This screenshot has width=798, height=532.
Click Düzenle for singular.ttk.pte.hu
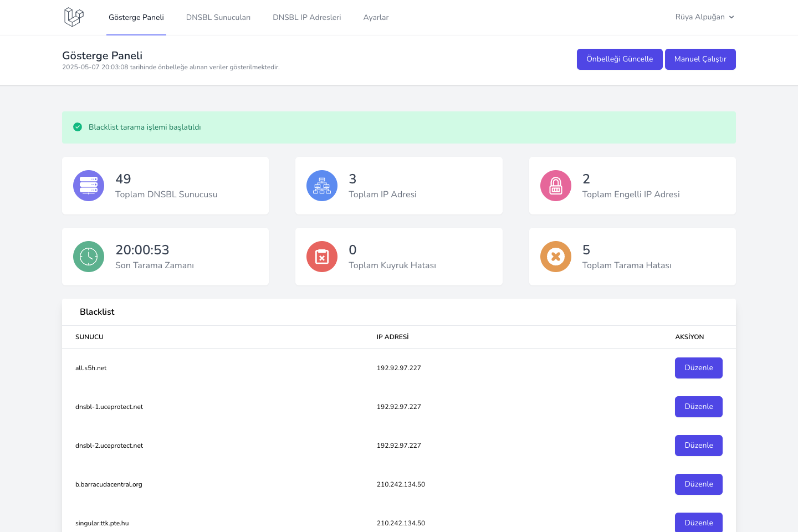[x=699, y=522]
